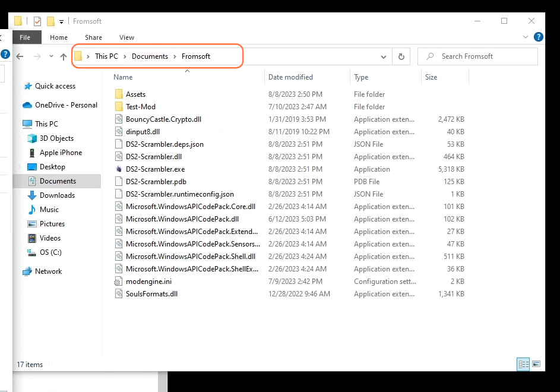The height and width of the screenshot is (392, 560).
Task: Click Documents in the address breadcrumb
Action: click(x=150, y=56)
